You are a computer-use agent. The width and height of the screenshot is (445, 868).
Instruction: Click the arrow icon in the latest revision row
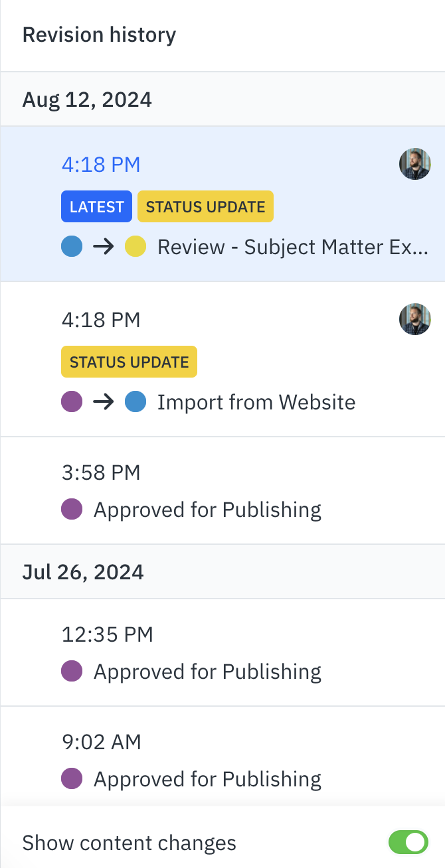104,245
